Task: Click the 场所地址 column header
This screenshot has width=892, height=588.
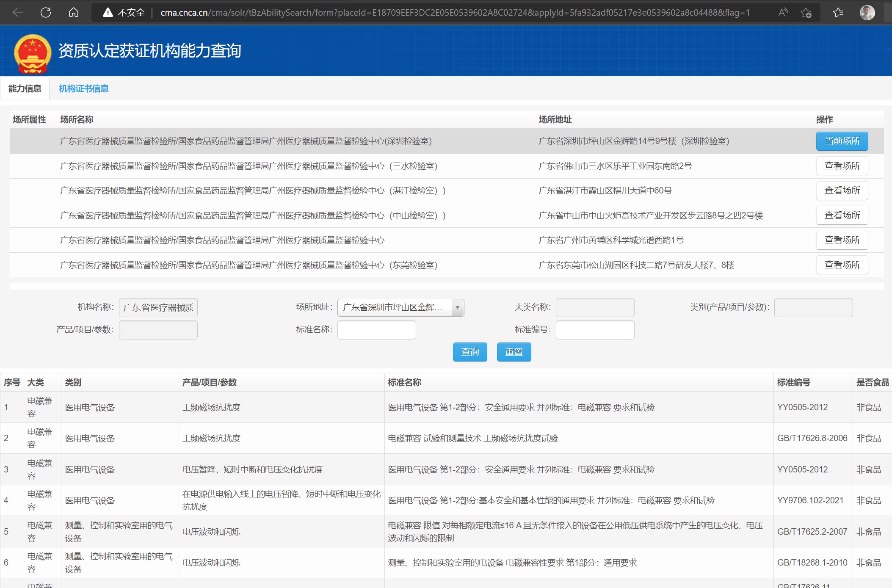Action: coord(555,120)
